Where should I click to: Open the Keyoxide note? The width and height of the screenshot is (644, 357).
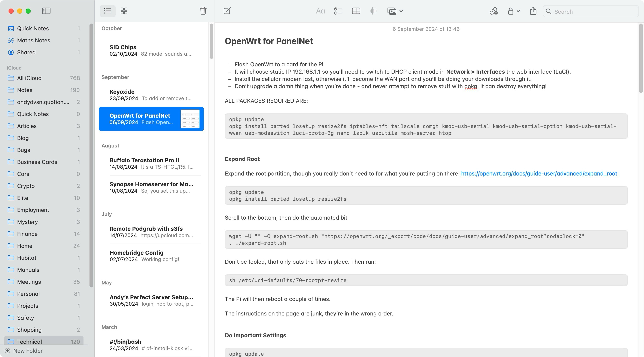pos(151,95)
